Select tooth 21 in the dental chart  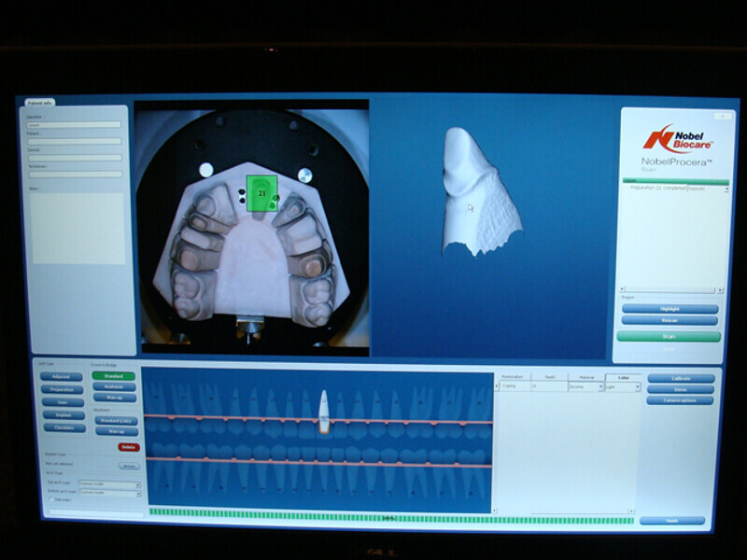(x=323, y=411)
